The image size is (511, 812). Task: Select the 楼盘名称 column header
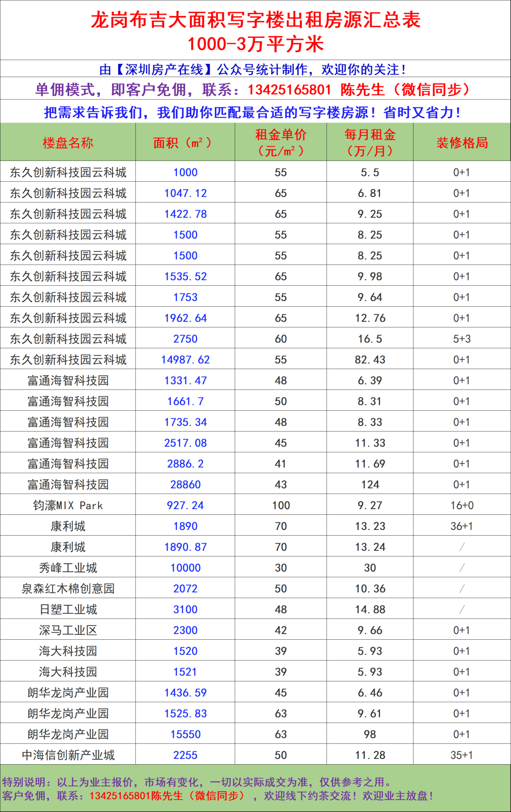point(68,142)
